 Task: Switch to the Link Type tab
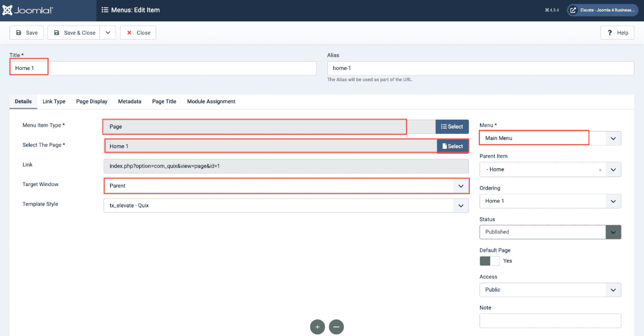point(54,101)
